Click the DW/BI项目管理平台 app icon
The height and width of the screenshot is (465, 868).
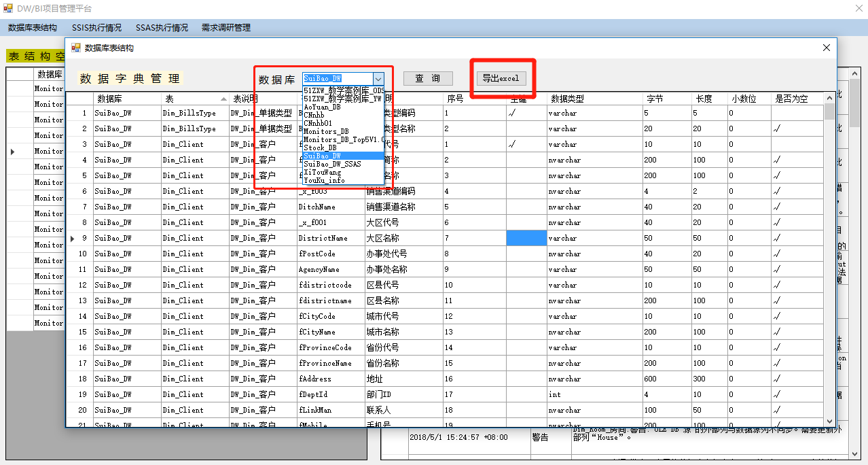(9, 8)
